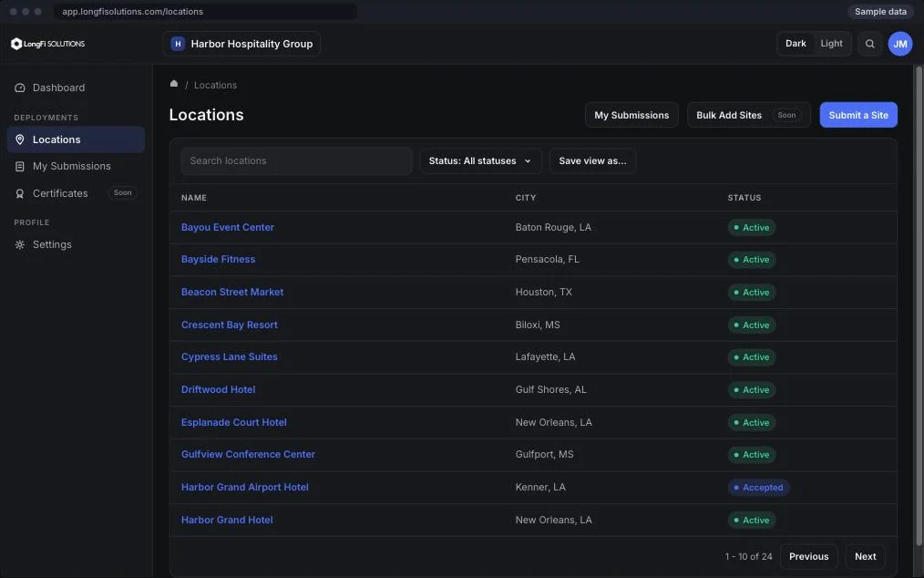Select Locations in the sidebar
Image resolution: width=924 pixels, height=578 pixels.
click(x=76, y=139)
